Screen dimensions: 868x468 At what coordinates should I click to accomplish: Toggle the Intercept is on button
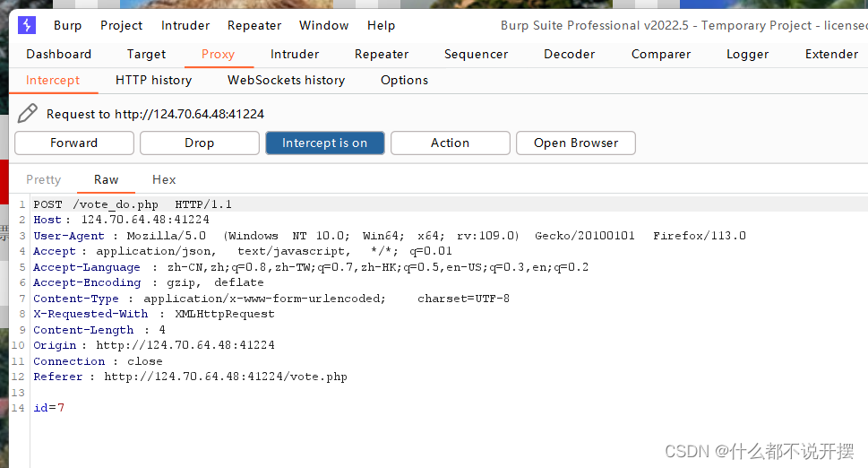[325, 143]
